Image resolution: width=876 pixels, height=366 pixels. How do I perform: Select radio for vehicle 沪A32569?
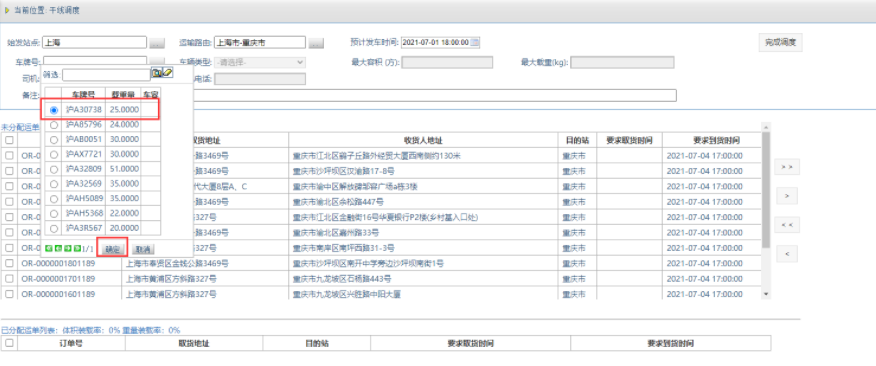54,184
